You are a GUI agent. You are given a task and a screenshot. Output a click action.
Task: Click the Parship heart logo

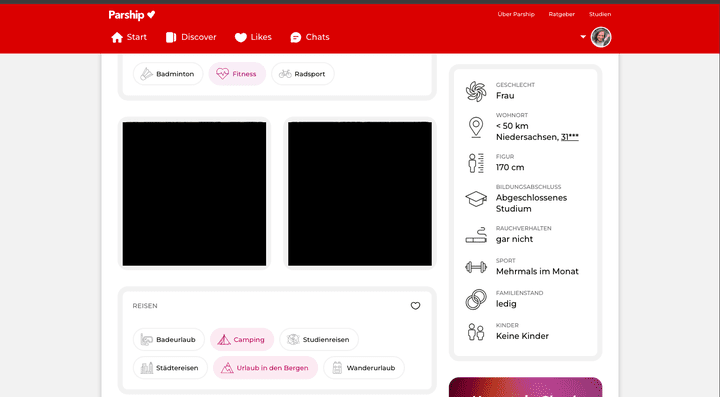tap(132, 15)
